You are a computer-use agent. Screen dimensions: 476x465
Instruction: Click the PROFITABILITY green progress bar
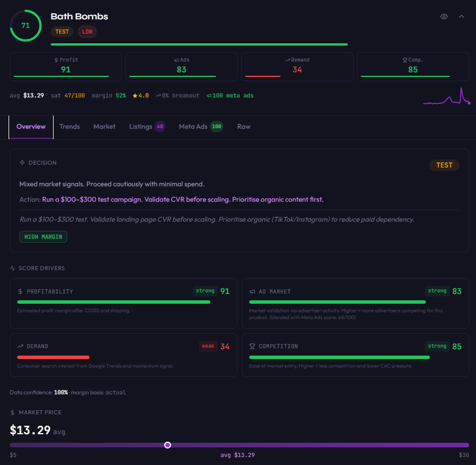pyautogui.click(x=114, y=302)
